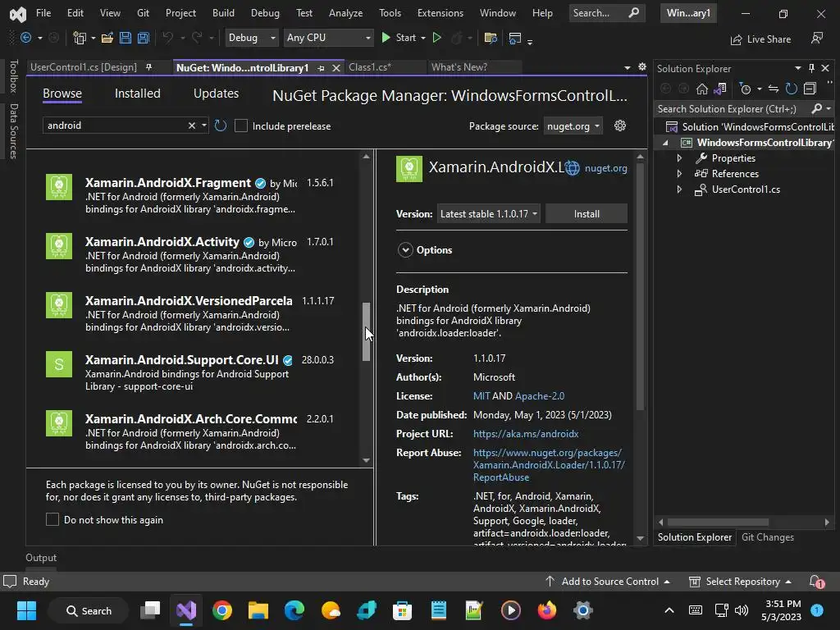Click Sync with Active Document icon
This screenshot has height=630, width=840.
(773, 89)
